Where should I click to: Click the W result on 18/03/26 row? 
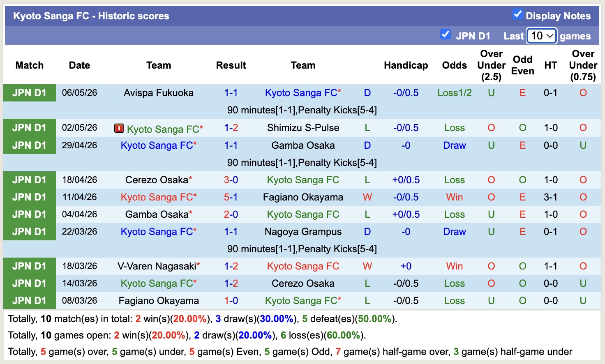(x=367, y=266)
